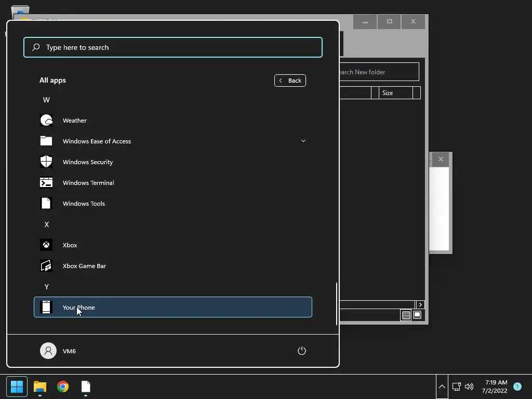532x399 pixels.
Task: Click the All apps list scrollbar
Action: coord(337,303)
